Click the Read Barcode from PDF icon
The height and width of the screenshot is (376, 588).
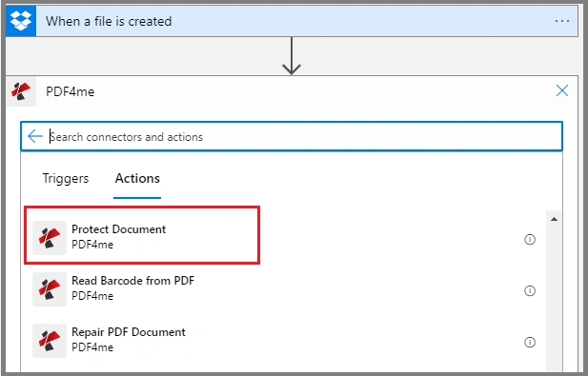[x=50, y=289]
